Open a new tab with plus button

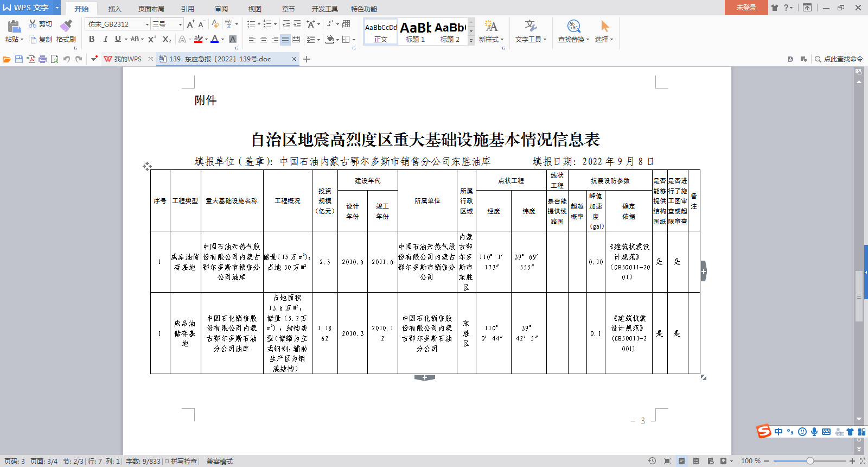(307, 59)
